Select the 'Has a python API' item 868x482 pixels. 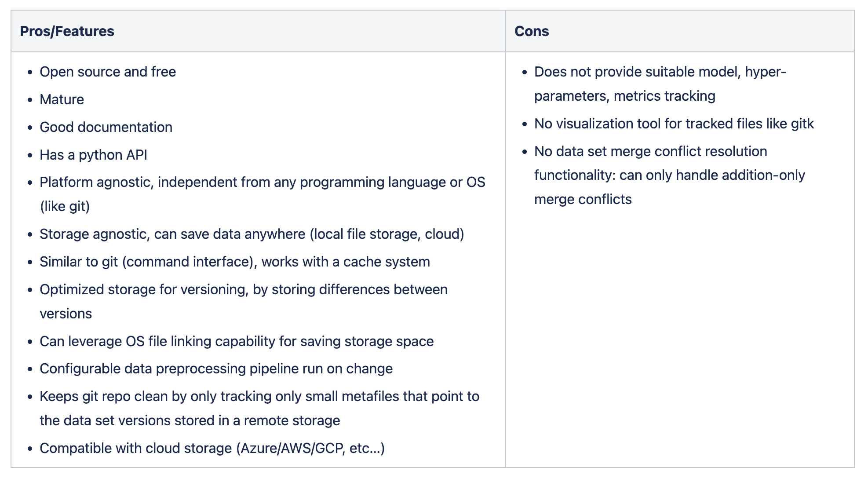93,155
